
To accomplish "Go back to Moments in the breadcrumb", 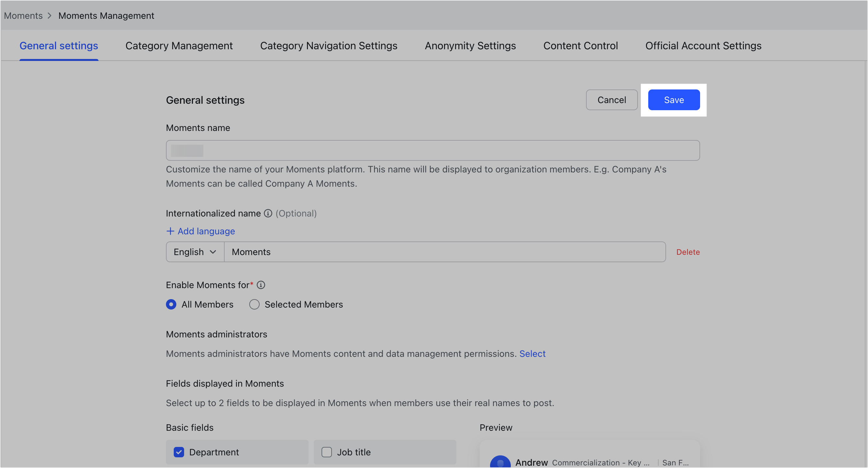I will click(x=23, y=16).
